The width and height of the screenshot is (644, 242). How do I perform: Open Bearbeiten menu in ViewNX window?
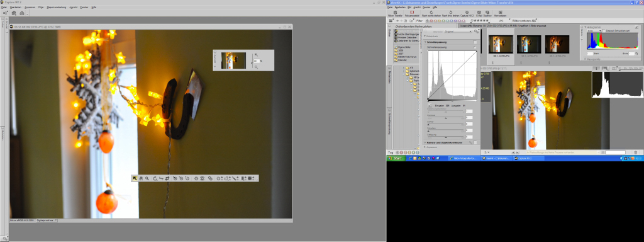point(399,7)
